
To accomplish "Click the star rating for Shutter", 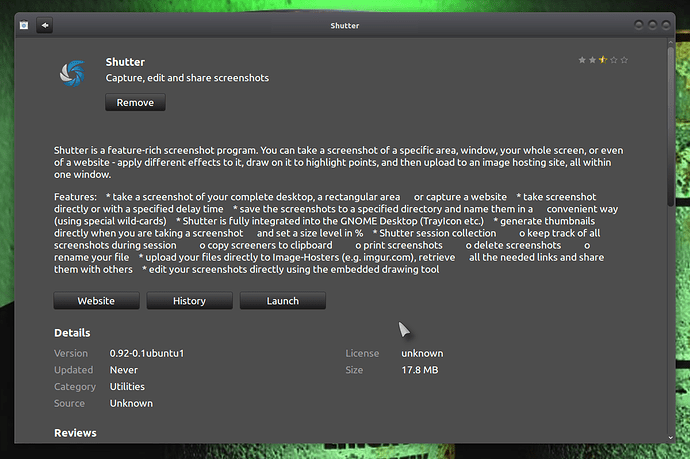I will [x=603, y=60].
